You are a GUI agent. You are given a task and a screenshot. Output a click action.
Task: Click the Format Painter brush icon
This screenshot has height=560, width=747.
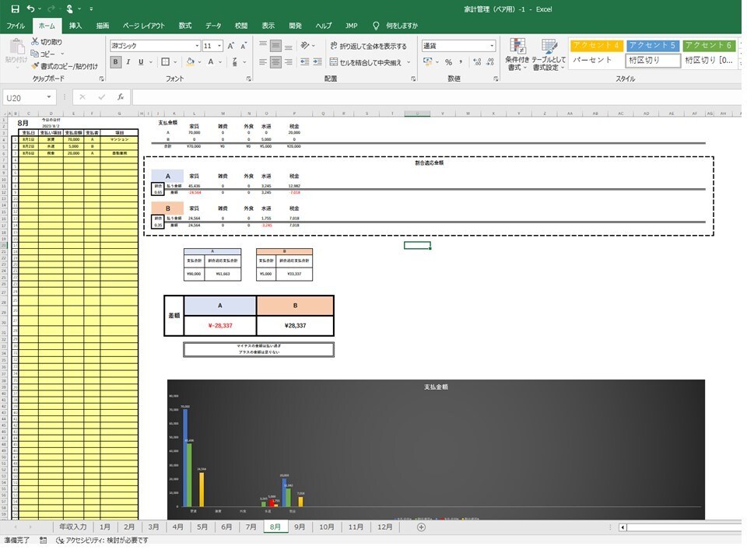point(35,66)
